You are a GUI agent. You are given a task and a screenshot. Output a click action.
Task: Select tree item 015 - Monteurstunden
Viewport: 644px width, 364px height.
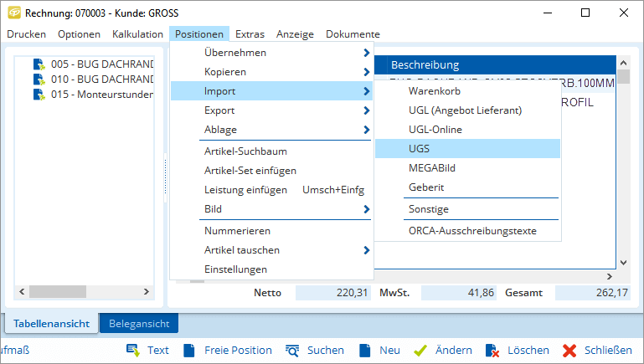tap(101, 95)
